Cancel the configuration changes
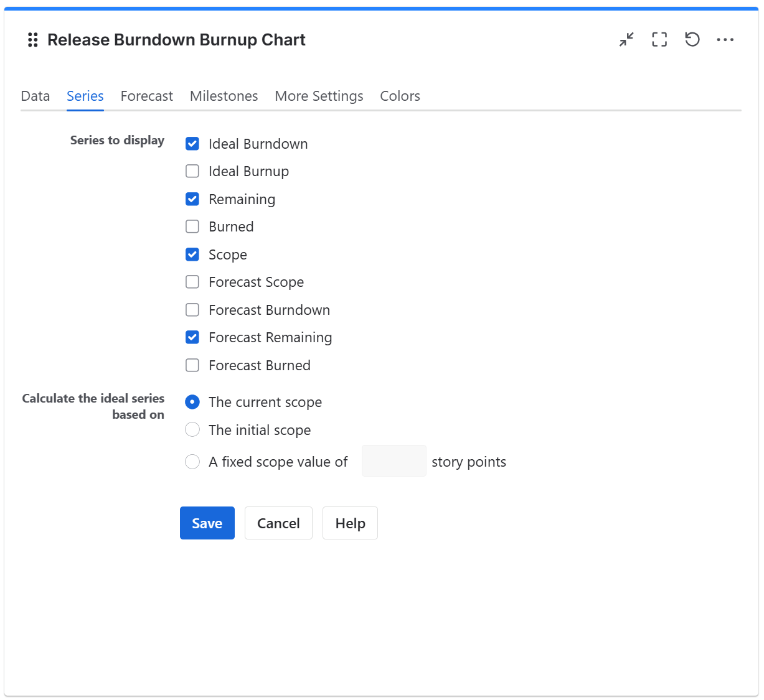Screen dimensions: 764x700 [x=278, y=523]
